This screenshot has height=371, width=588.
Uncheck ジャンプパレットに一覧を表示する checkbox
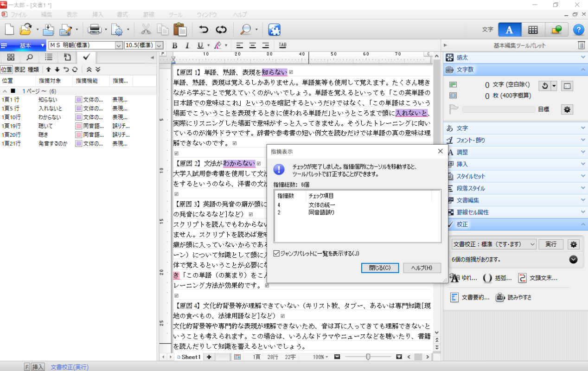pyautogui.click(x=277, y=254)
